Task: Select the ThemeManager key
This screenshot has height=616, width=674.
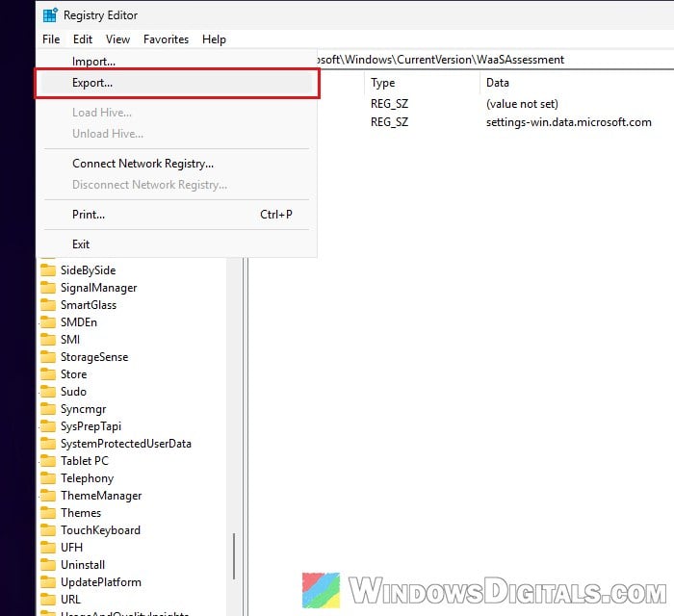Action: (x=101, y=496)
